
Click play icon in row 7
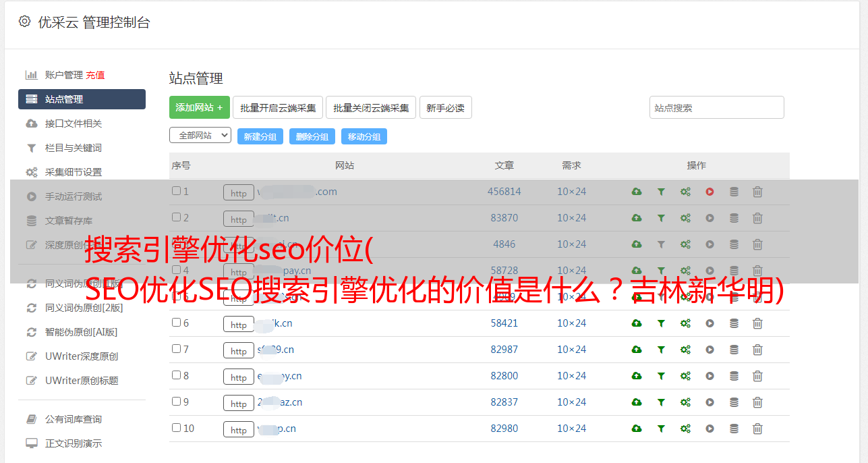coord(710,350)
